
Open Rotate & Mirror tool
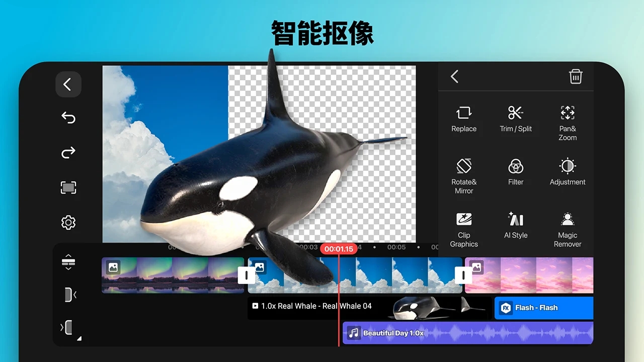(464, 176)
